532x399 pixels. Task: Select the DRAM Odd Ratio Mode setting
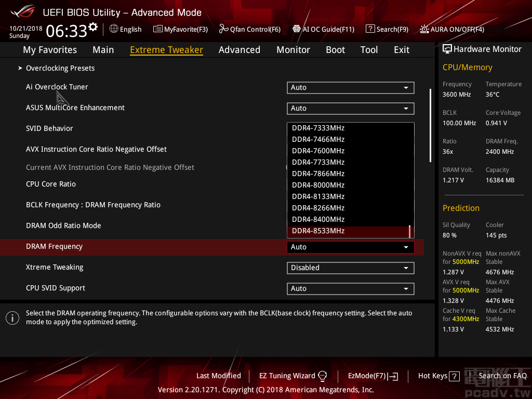tap(63, 225)
